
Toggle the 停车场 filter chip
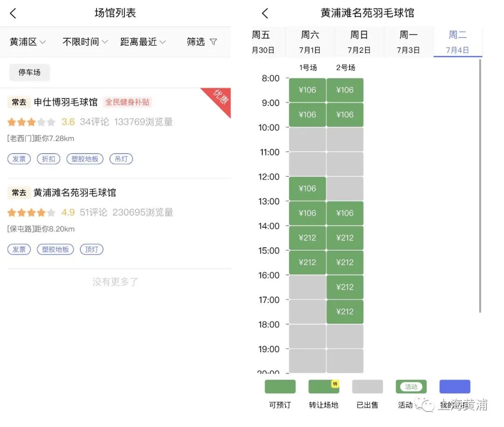29,73
